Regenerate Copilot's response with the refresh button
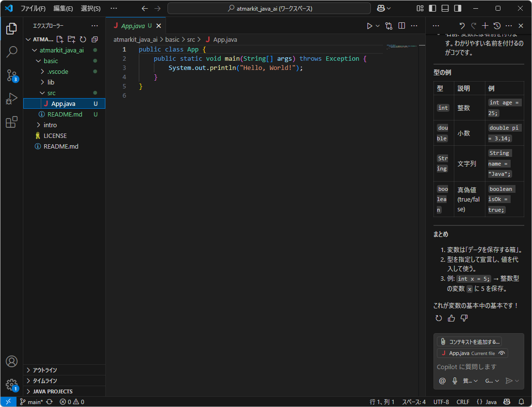 (x=438, y=318)
